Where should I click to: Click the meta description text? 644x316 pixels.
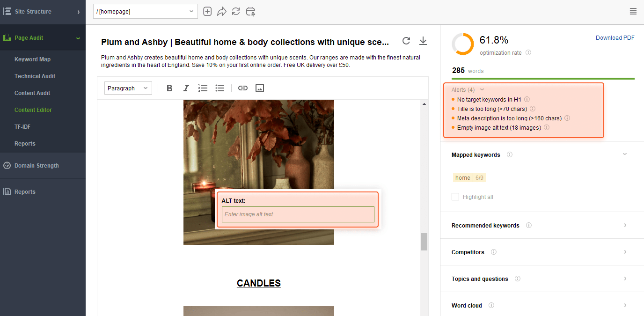[261, 61]
